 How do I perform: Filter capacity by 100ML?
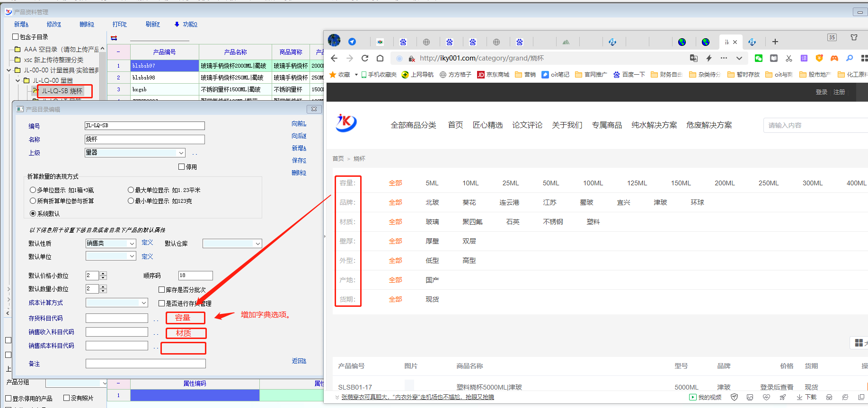(593, 183)
